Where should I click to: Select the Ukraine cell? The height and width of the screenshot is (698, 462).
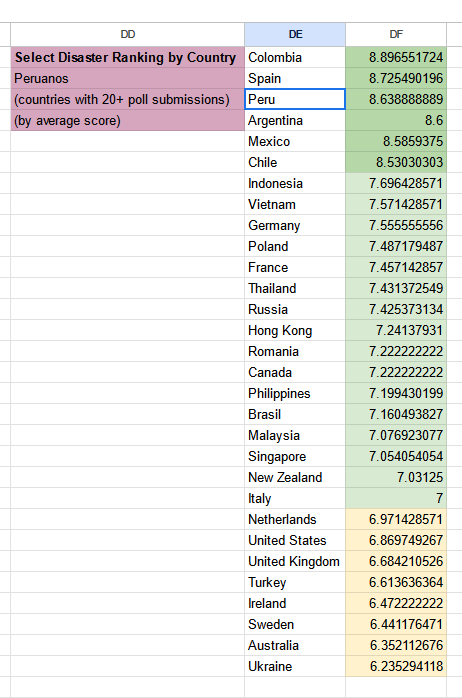295,666
